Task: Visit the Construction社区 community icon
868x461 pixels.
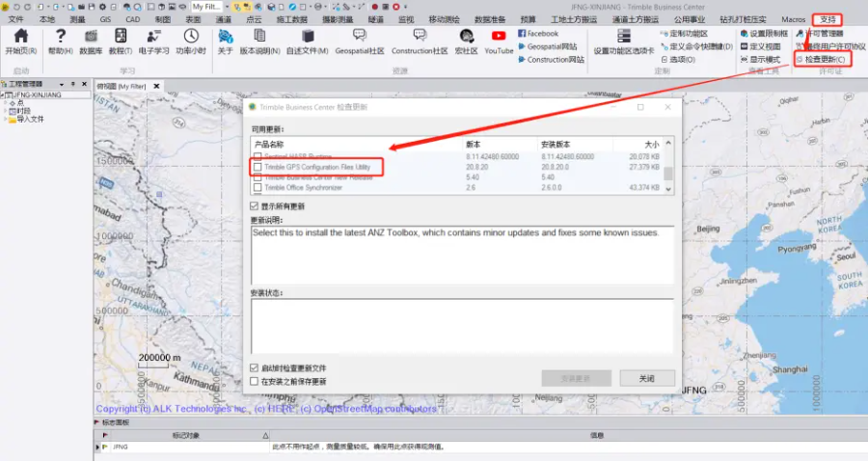Action: [x=420, y=37]
